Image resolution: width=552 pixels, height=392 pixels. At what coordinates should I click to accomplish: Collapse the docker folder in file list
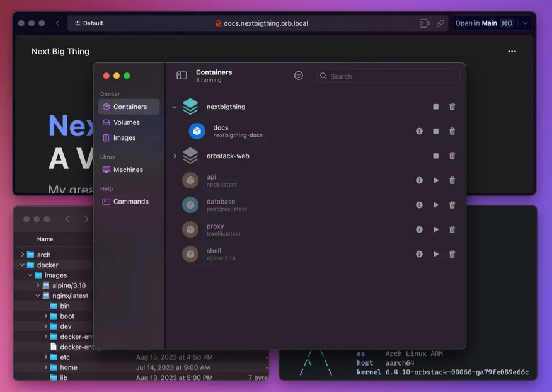[x=23, y=265]
